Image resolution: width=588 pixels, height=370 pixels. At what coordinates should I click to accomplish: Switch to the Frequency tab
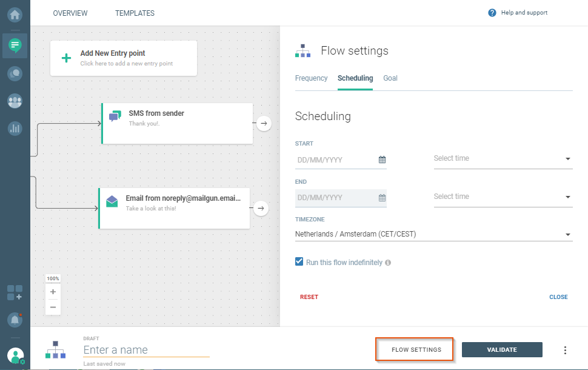tap(311, 78)
